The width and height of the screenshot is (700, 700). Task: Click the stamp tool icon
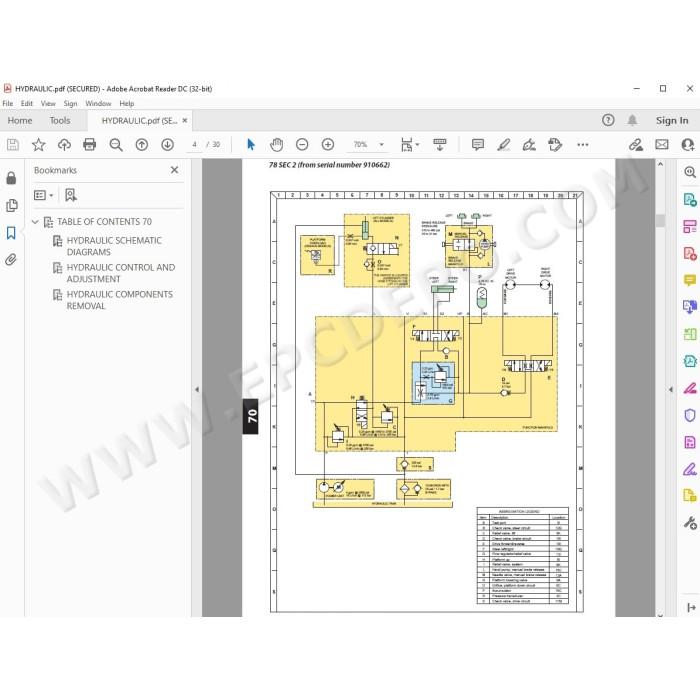(555, 145)
